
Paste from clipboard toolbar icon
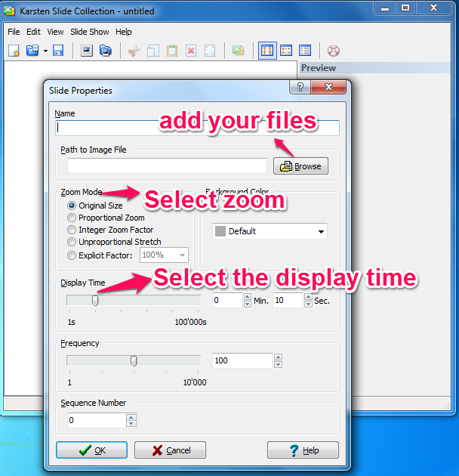(x=172, y=51)
